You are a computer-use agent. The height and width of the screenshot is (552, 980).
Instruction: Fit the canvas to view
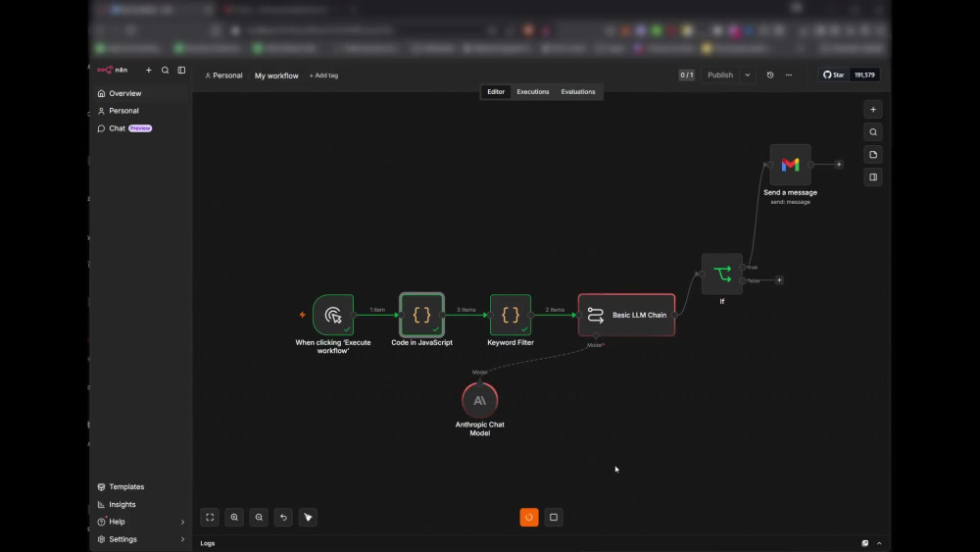tap(210, 517)
